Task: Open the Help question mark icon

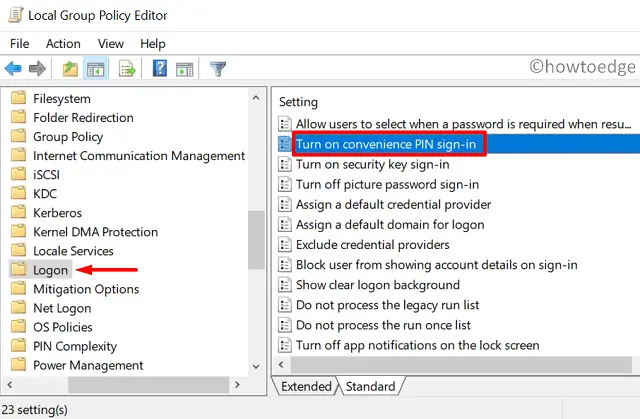Action: pos(160,68)
